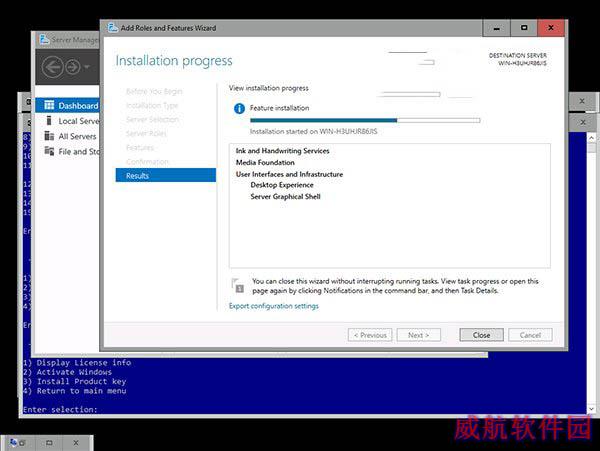Go back with Server Manager back arrow
The height and width of the screenshot is (451, 600).
(x=52, y=67)
